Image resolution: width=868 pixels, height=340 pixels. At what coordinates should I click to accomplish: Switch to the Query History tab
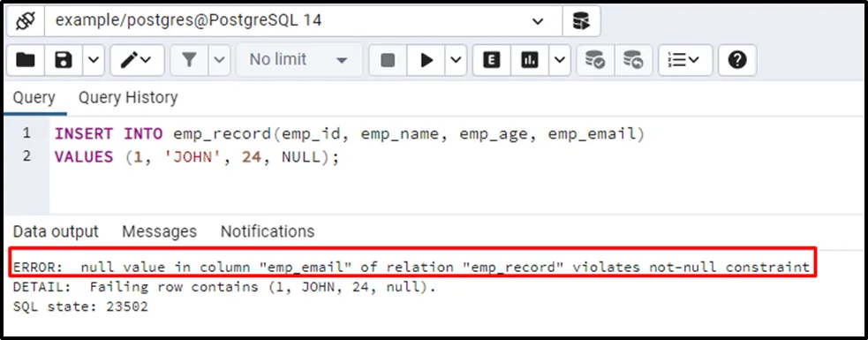click(128, 98)
